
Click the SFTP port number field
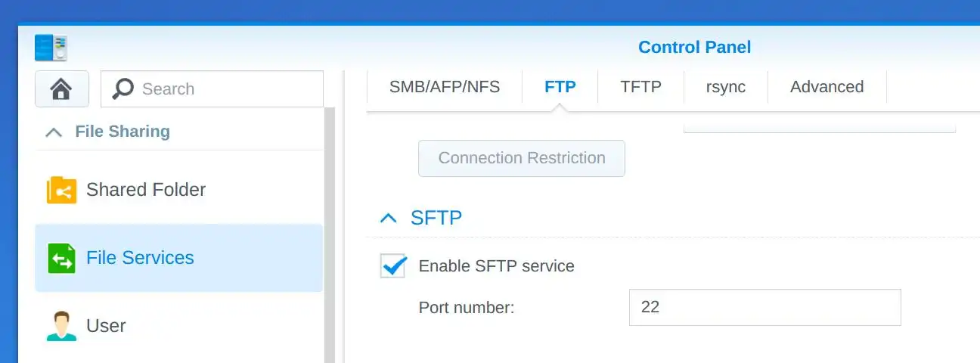point(764,308)
